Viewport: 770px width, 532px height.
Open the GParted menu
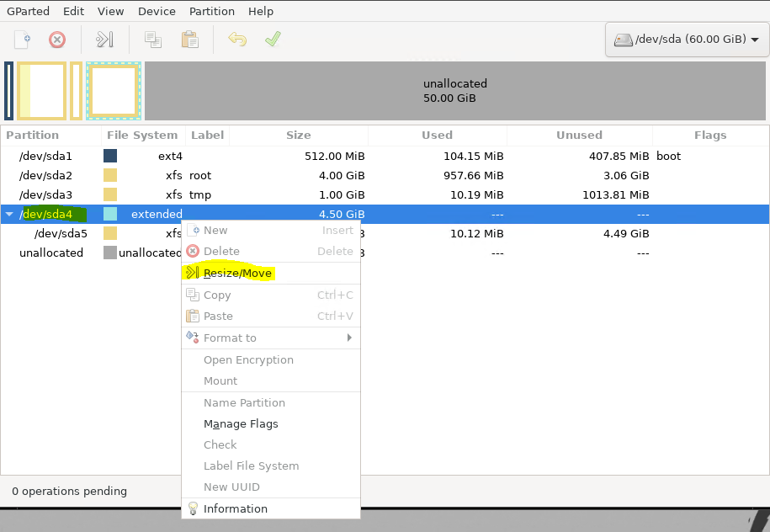click(x=28, y=11)
